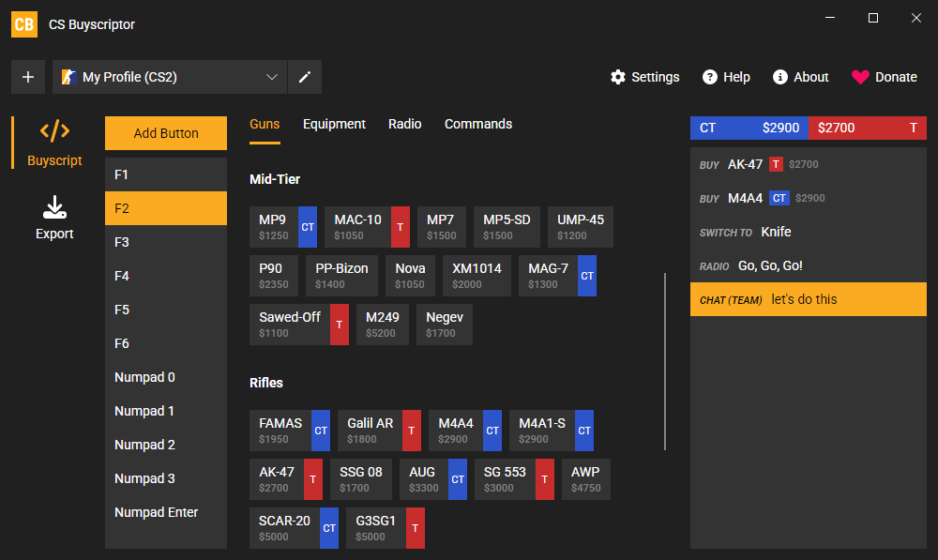Add the Negev machine gun
The height and width of the screenshot is (560, 938).
445,325
